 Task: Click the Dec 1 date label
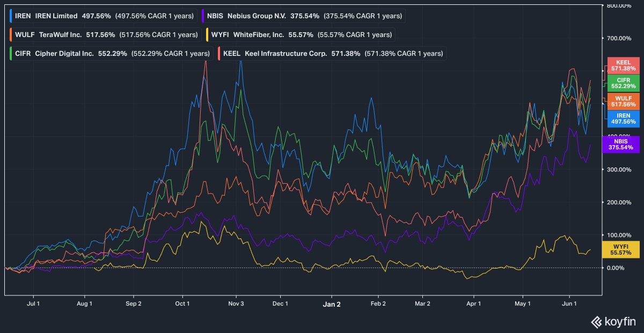point(280,303)
